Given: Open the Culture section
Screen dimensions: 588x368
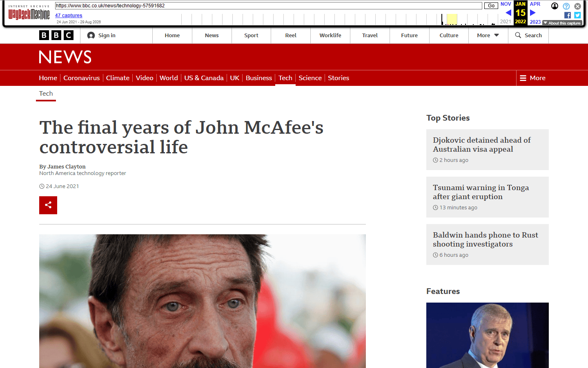Looking at the screenshot, I should click(x=449, y=36).
